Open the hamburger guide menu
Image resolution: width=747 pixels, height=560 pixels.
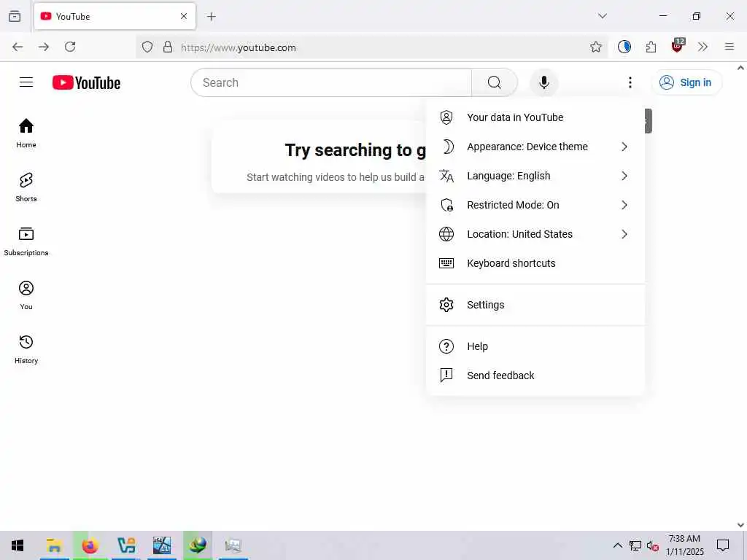(x=26, y=82)
